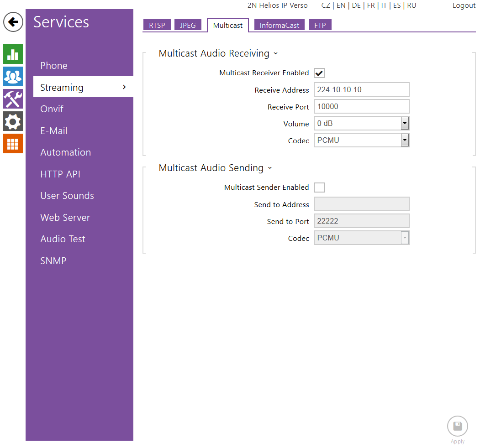The width and height of the screenshot is (480, 448).
Task: Click the Apply save icon
Action: click(457, 427)
